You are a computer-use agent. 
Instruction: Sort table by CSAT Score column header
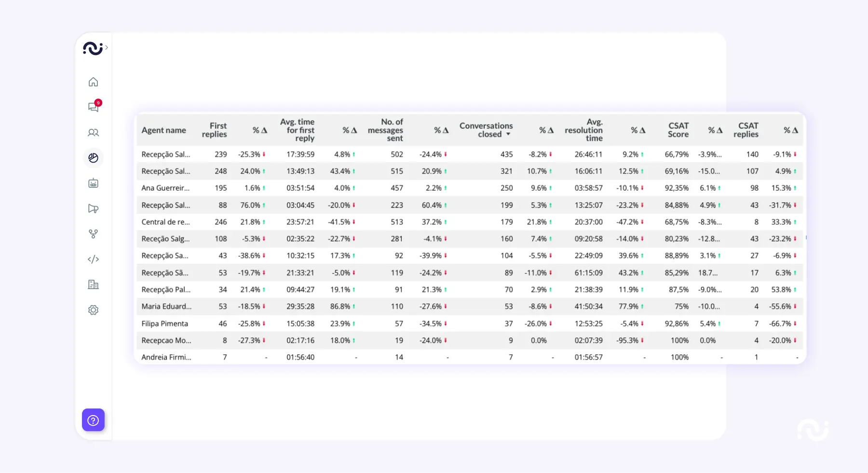678,130
